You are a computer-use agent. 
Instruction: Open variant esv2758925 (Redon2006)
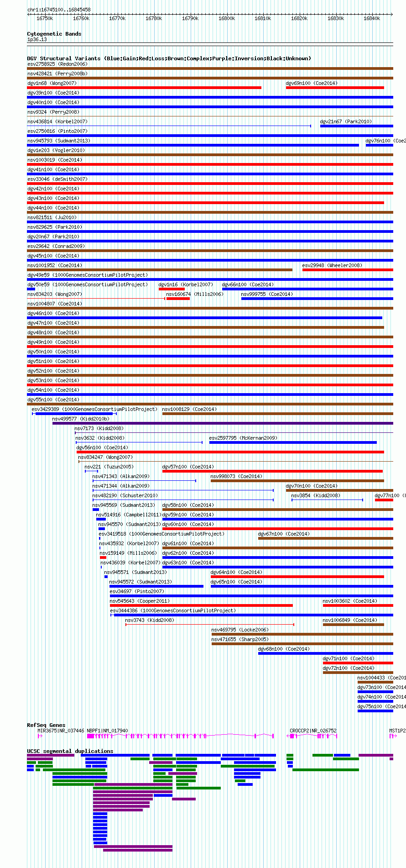pyautogui.click(x=57, y=64)
